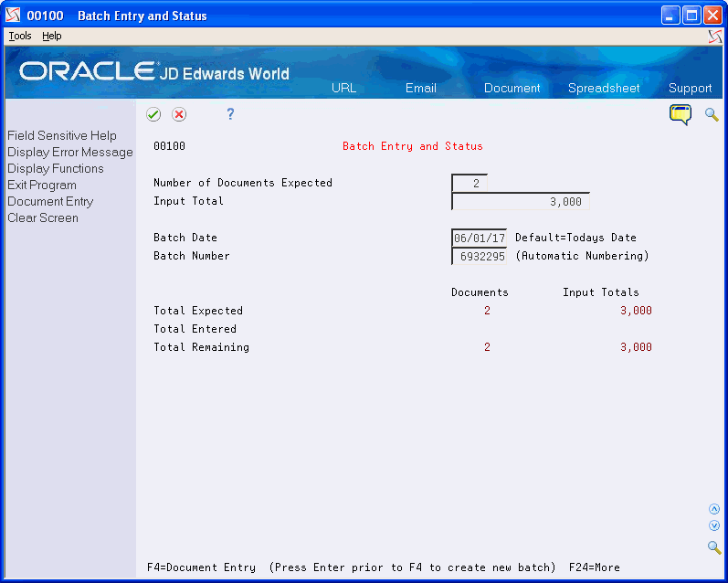Click the Documents column header
The width and height of the screenshot is (728, 583).
coord(480,292)
